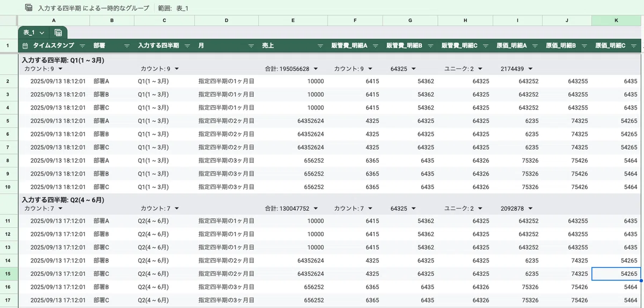Click 入力する四半期 による一時的なグループ title
Screen dimensions: 644x308
point(93,8)
